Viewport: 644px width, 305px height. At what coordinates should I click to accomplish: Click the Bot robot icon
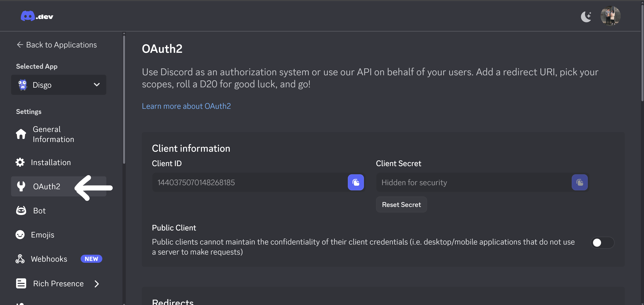[x=21, y=211]
